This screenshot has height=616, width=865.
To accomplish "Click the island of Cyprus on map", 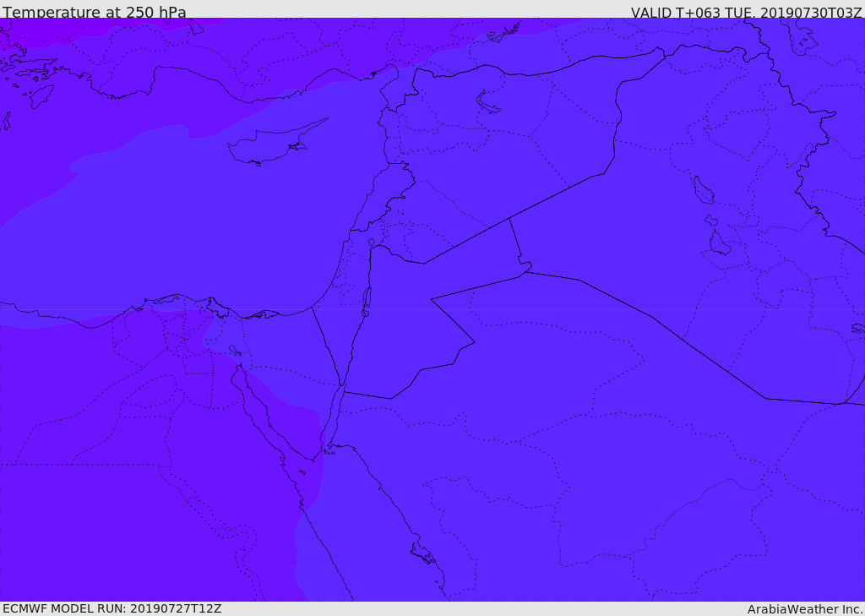I will coord(276,144).
